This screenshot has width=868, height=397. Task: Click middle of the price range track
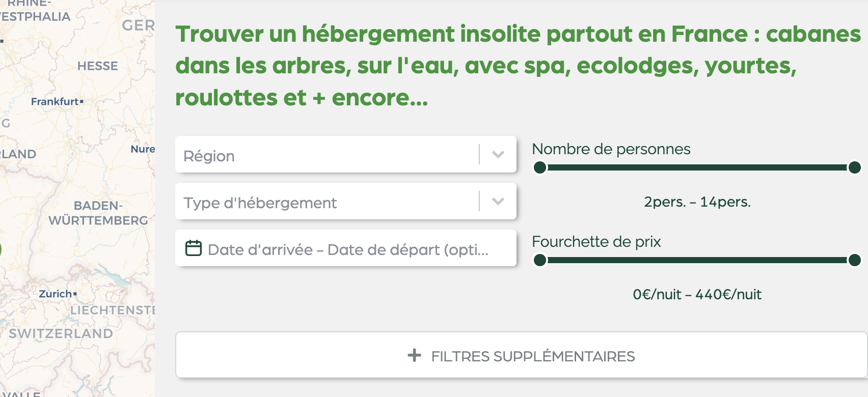[x=697, y=260]
